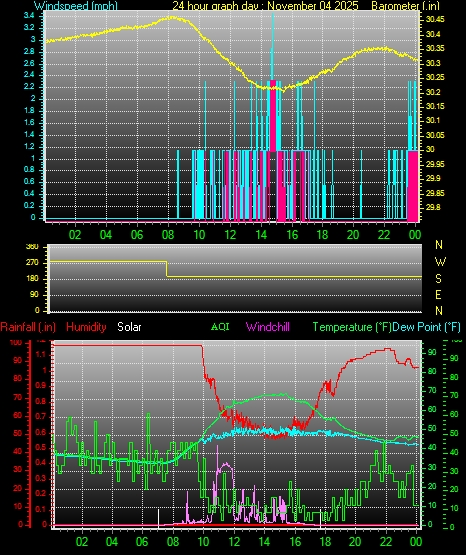Click the "S" compass direction label
This screenshot has height=555, width=466.
click(438, 279)
